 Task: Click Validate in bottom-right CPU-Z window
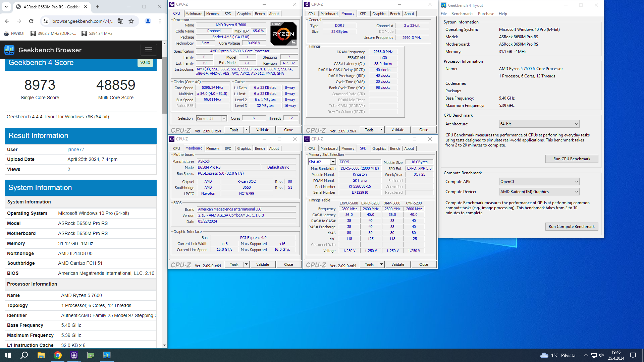coord(398,264)
